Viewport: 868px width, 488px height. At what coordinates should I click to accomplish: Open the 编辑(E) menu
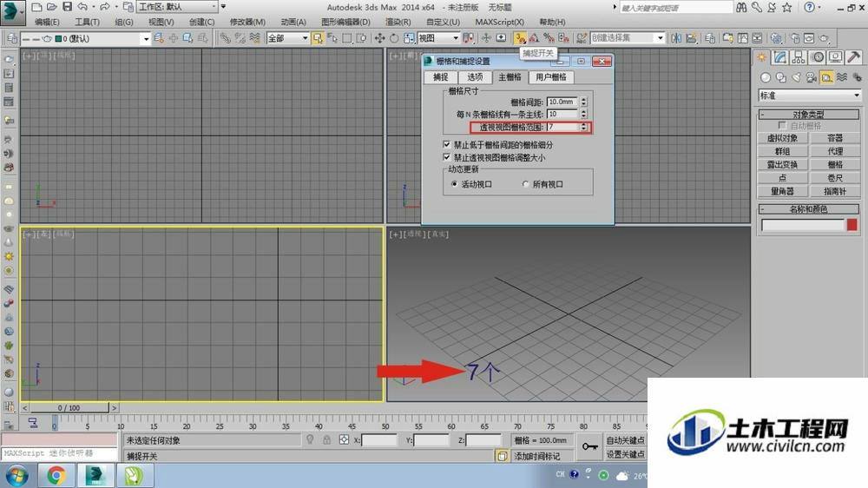47,22
